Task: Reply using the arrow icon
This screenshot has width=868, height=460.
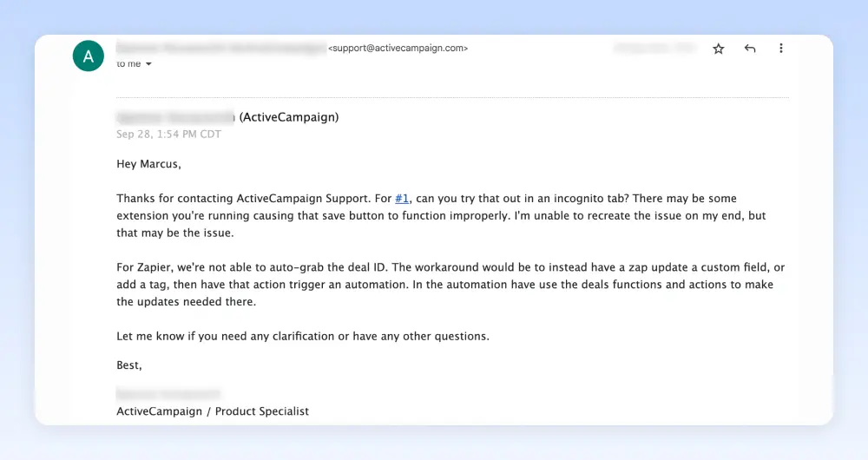Action: click(750, 49)
